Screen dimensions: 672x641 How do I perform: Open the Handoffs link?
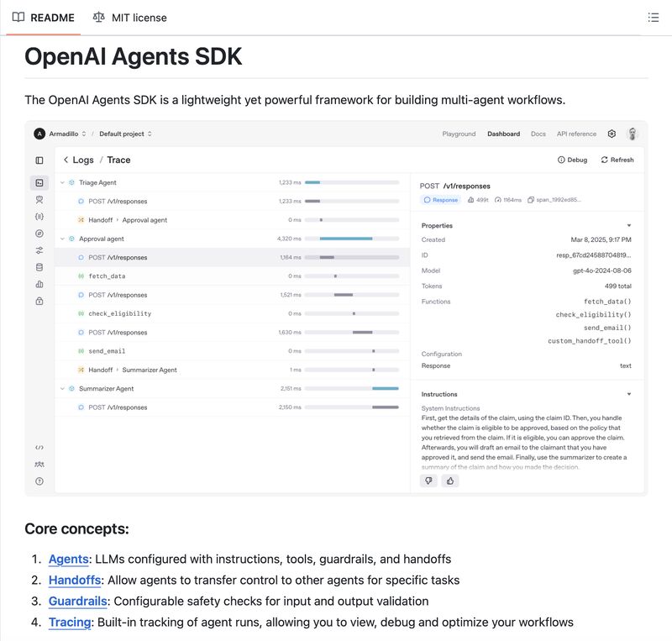[75, 581]
